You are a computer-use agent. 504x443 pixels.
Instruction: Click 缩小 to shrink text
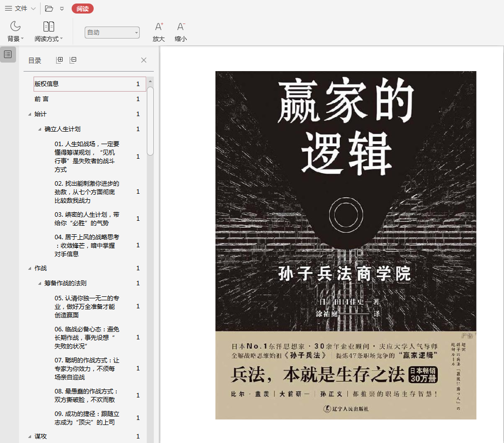pyautogui.click(x=181, y=32)
